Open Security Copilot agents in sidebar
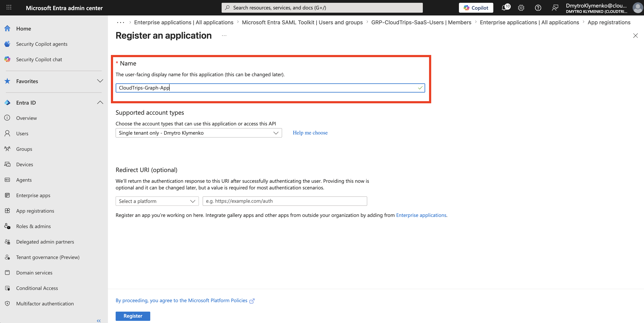 coord(42,44)
